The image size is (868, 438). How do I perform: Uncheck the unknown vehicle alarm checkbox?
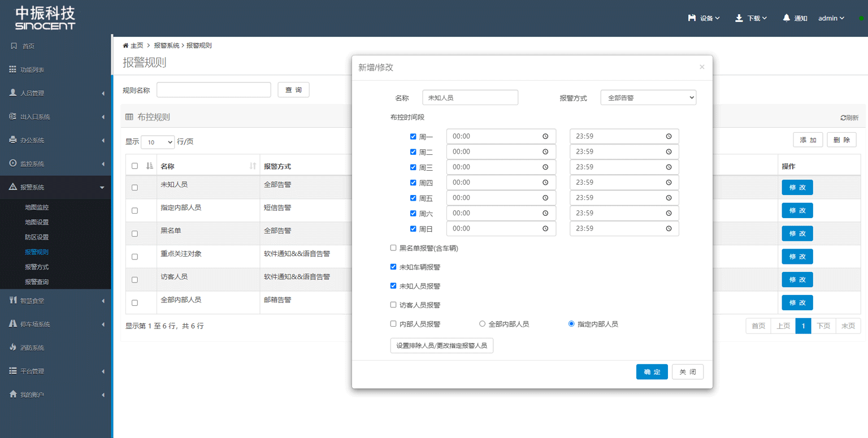(x=393, y=267)
